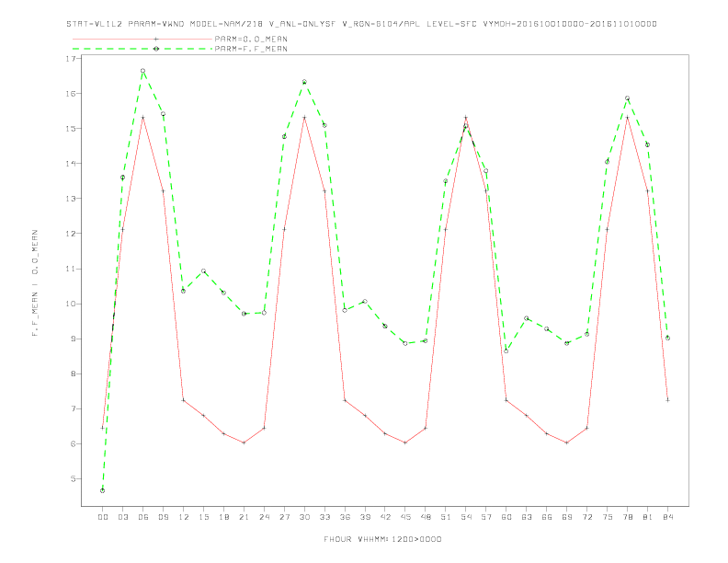Image resolution: width=728 pixels, height=563 pixels.
Task: Click x-axis tick label 03
Action: pyautogui.click(x=122, y=517)
